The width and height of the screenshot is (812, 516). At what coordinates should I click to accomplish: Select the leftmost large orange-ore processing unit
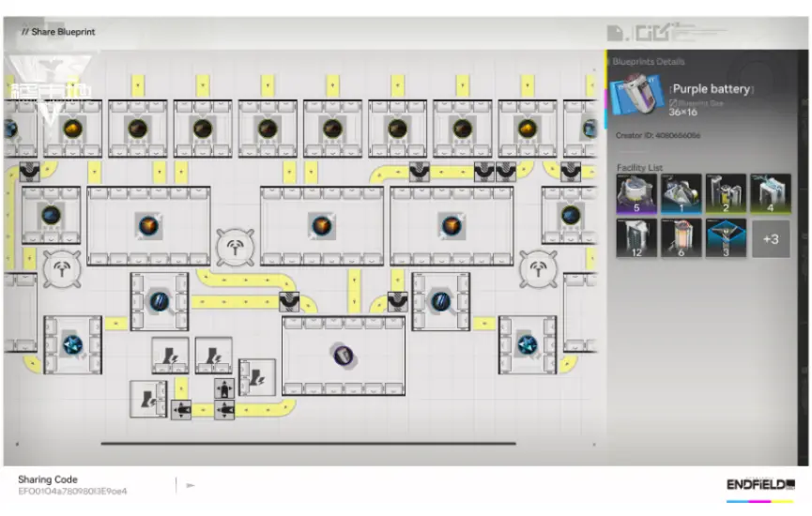click(148, 226)
